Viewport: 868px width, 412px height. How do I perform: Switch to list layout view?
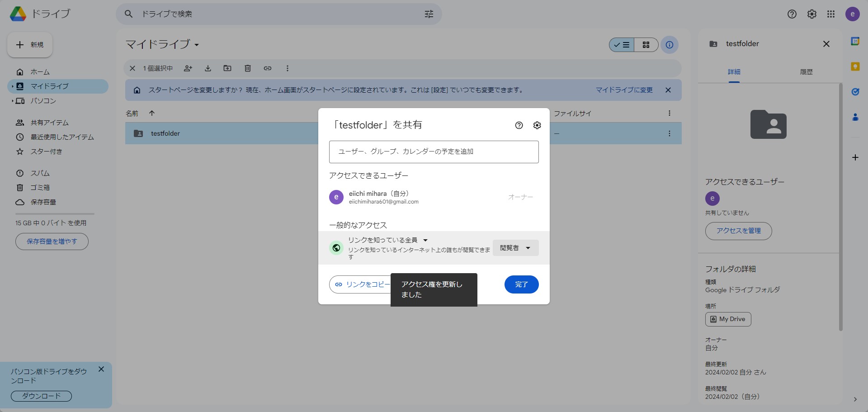(x=622, y=45)
